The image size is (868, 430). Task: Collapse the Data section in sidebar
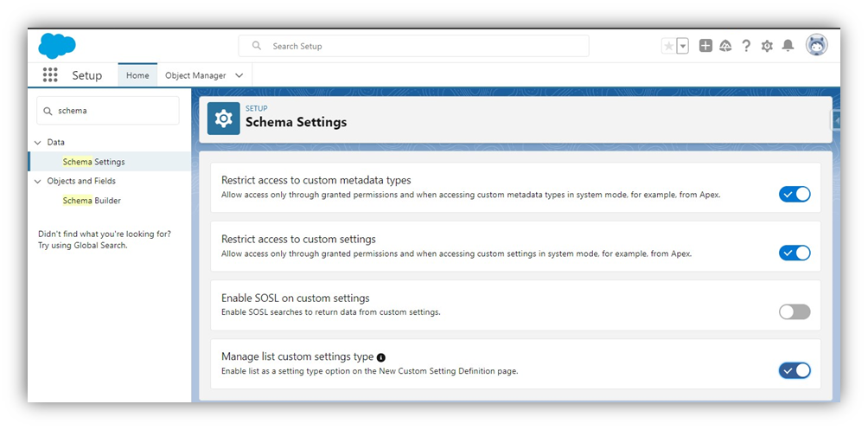click(38, 143)
